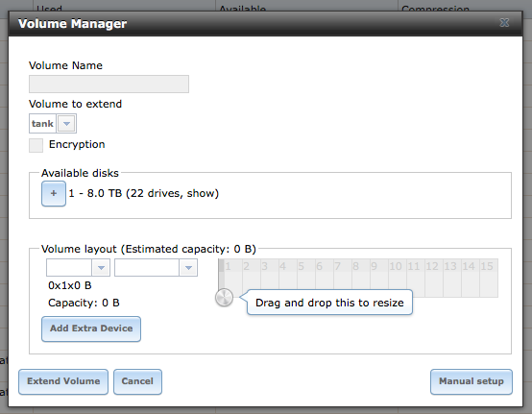The width and height of the screenshot is (532, 414).
Task: Select column 1 in the disk layout grid
Action: 233,279
